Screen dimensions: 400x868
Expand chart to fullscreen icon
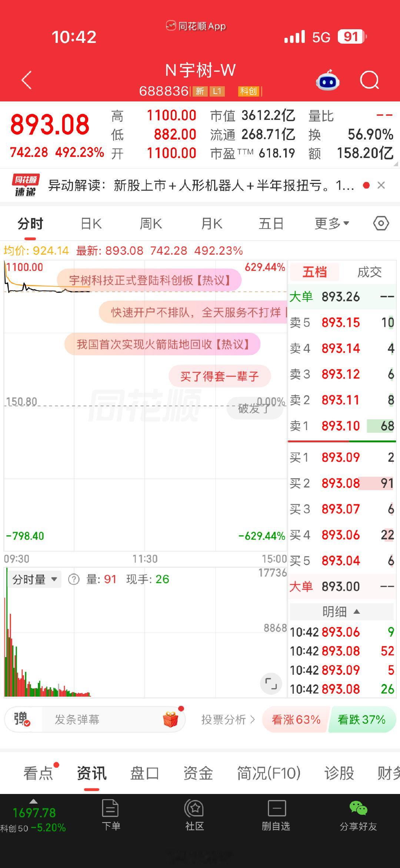click(271, 684)
